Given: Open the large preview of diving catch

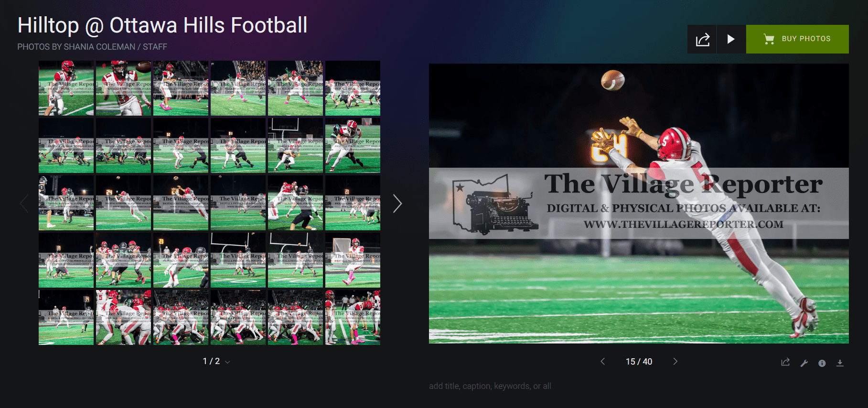Looking at the screenshot, I should coord(639,204).
